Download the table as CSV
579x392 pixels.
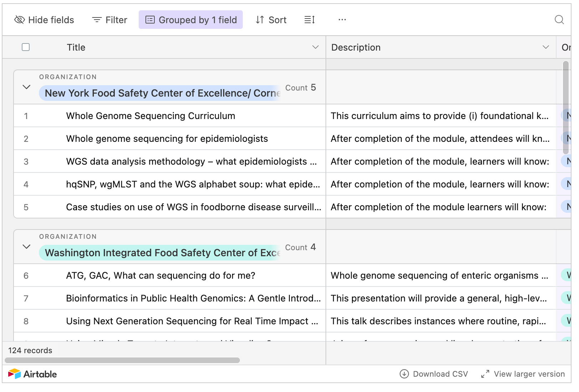click(x=433, y=374)
